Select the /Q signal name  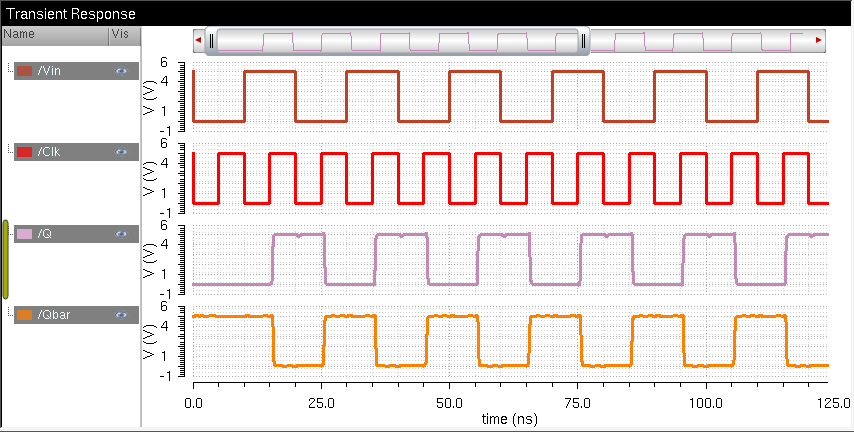(x=45, y=234)
